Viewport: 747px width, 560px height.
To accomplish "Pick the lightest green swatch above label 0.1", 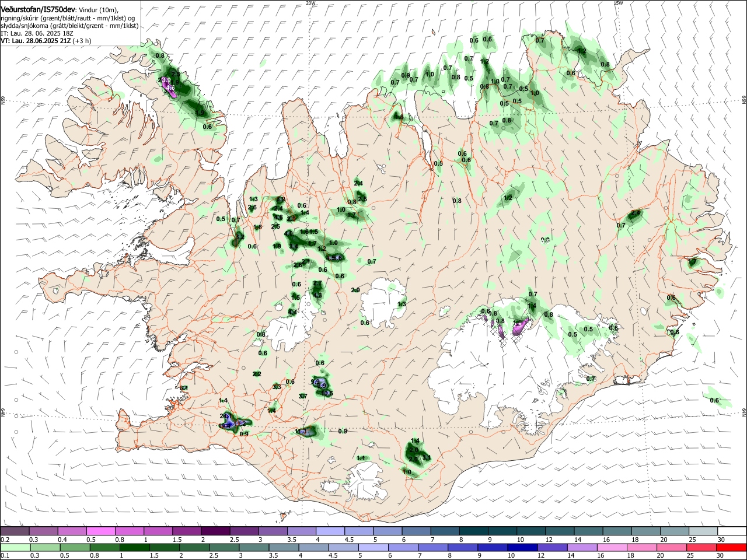I will tap(15, 547).
